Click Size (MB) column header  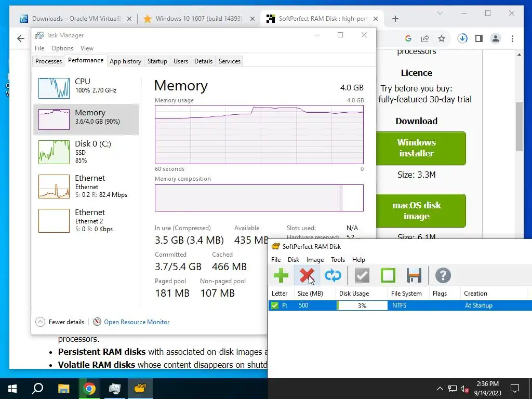[314, 294]
